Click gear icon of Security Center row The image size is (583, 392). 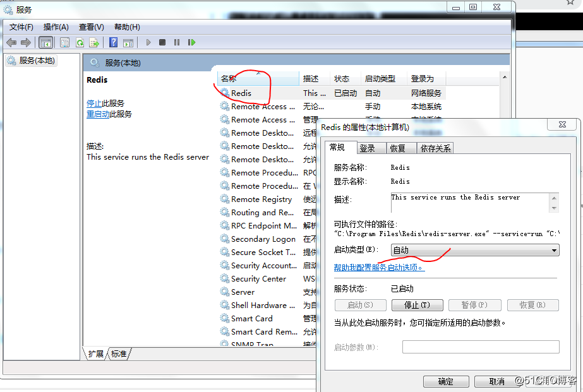tap(225, 278)
